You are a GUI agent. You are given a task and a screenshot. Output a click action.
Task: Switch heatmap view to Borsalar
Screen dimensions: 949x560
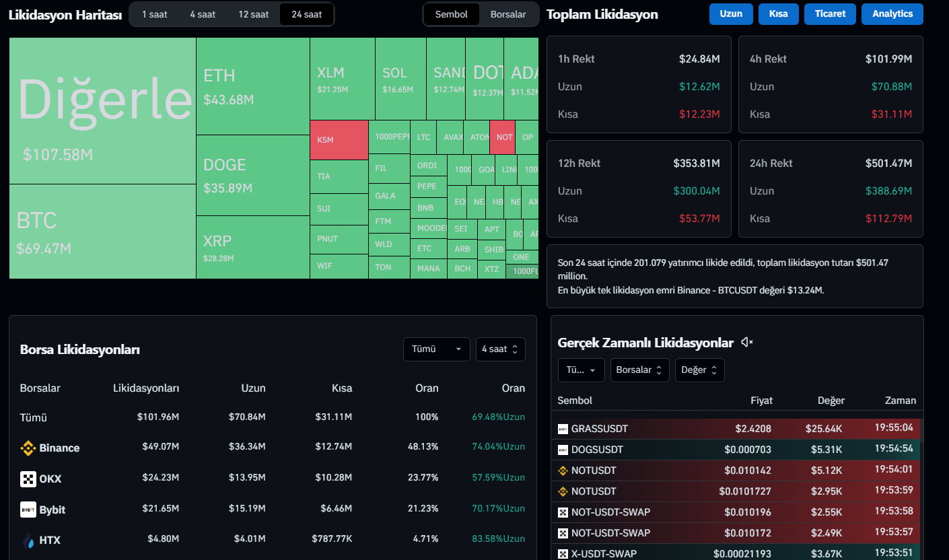click(x=508, y=14)
